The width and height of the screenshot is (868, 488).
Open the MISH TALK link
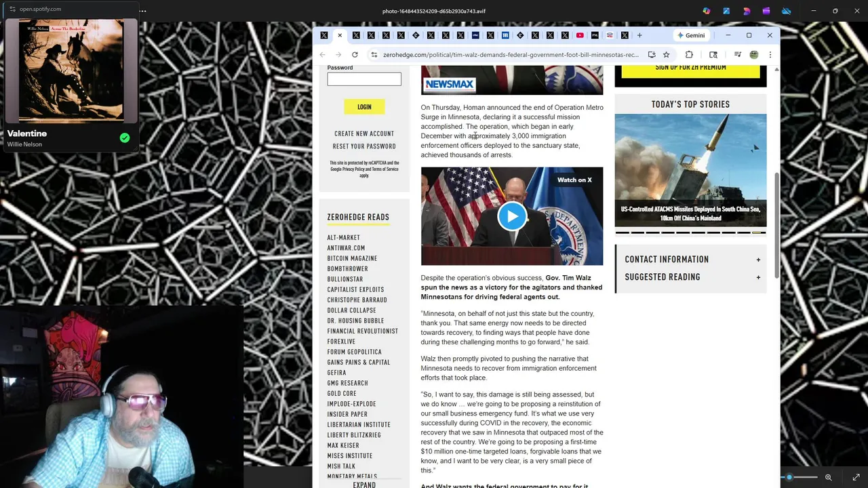[341, 466]
